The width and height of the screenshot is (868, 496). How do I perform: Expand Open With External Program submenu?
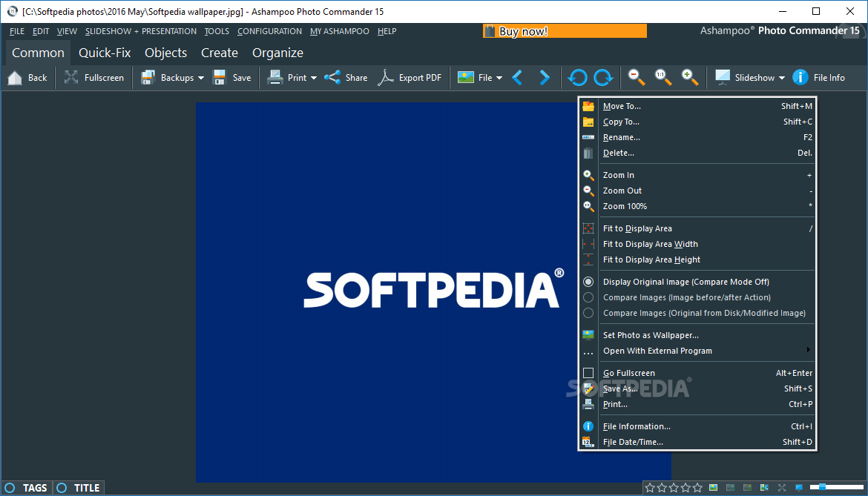coord(697,351)
